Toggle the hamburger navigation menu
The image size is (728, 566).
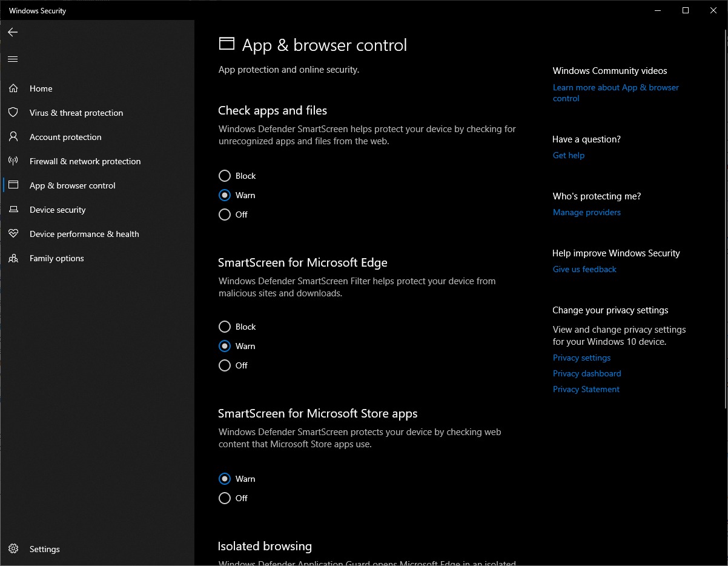click(x=13, y=59)
